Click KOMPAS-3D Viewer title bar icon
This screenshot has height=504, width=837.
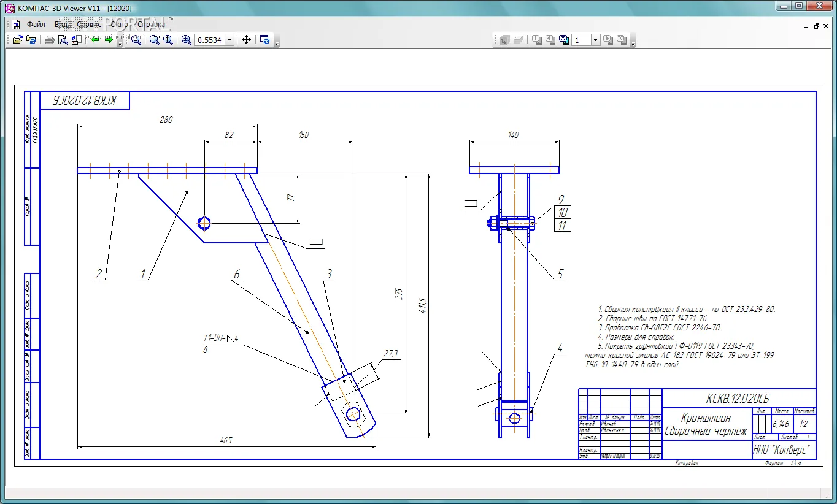click(x=9, y=8)
